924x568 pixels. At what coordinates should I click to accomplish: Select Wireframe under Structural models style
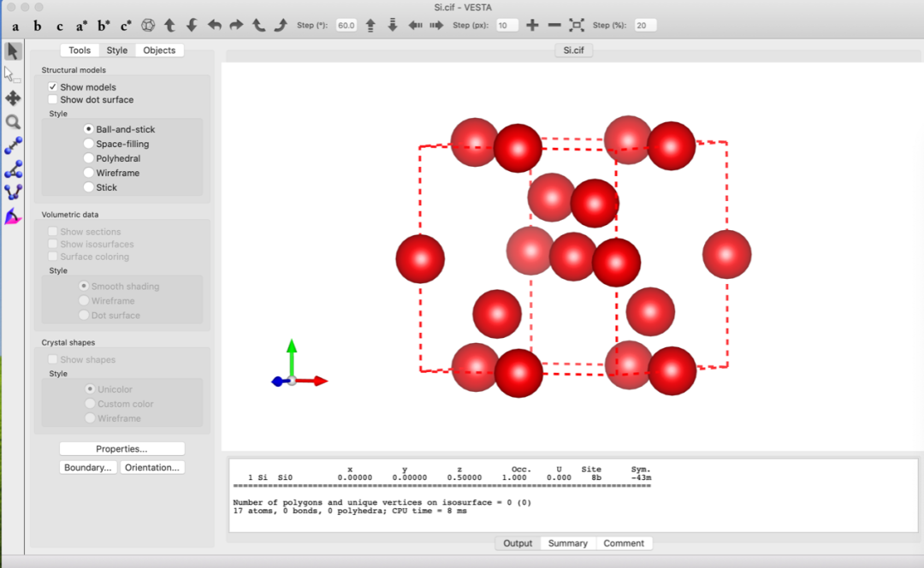click(x=88, y=173)
